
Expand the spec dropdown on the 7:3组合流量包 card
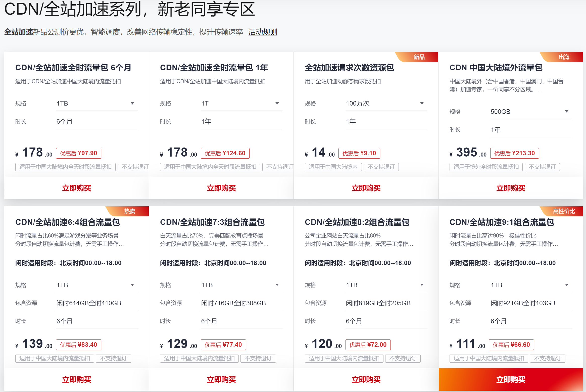(x=241, y=285)
